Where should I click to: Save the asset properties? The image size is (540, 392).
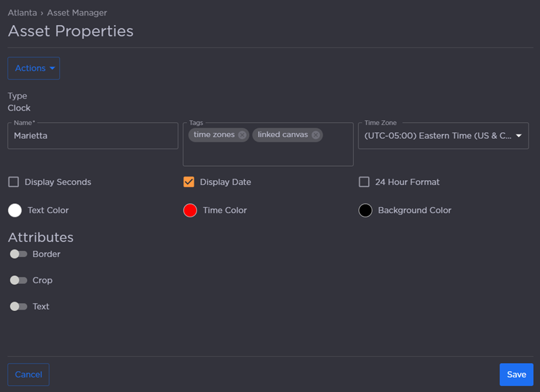point(516,374)
